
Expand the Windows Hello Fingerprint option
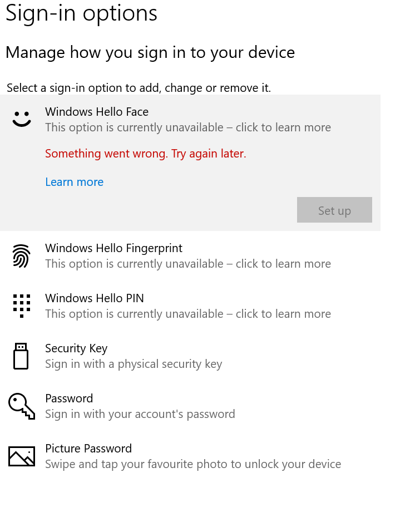coord(113,248)
